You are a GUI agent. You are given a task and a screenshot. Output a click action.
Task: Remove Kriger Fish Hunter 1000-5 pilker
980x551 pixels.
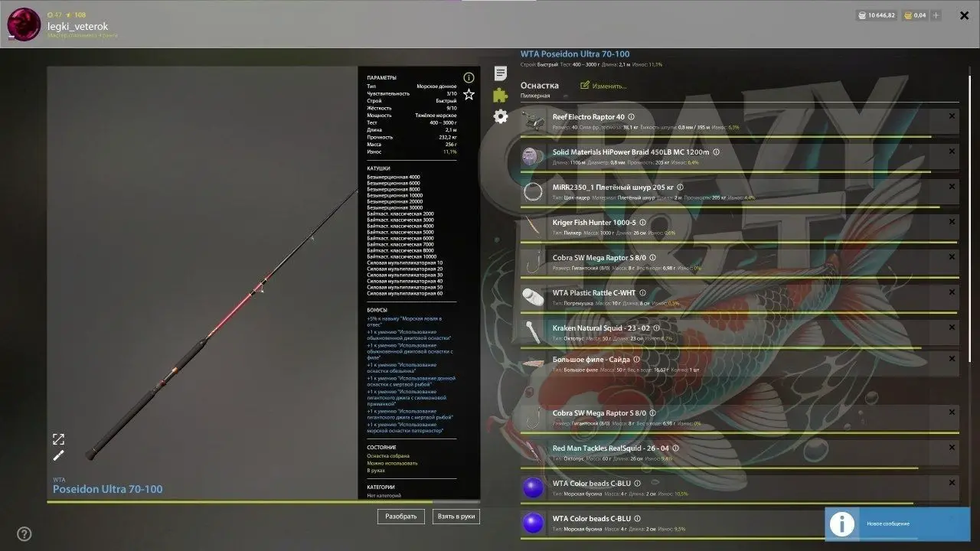[952, 222]
